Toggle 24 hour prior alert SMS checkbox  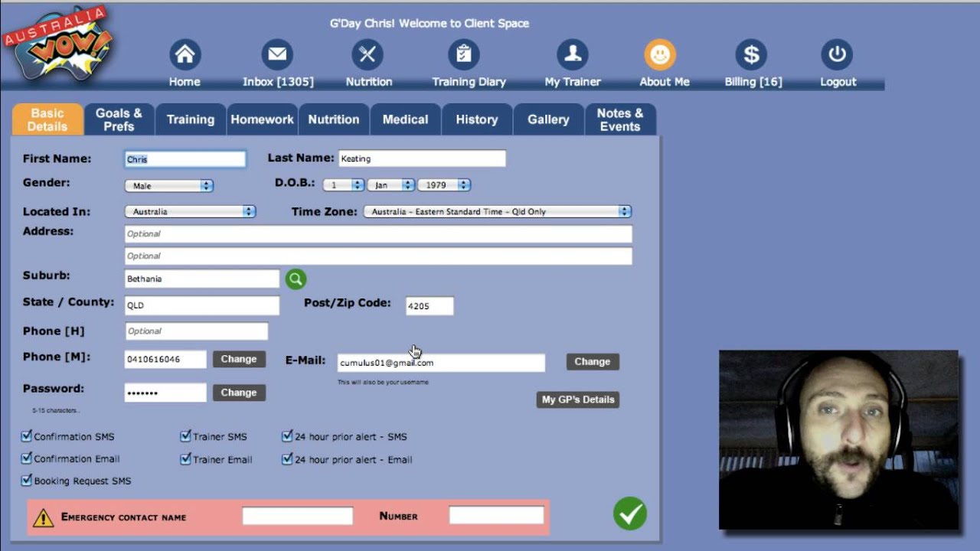click(287, 436)
